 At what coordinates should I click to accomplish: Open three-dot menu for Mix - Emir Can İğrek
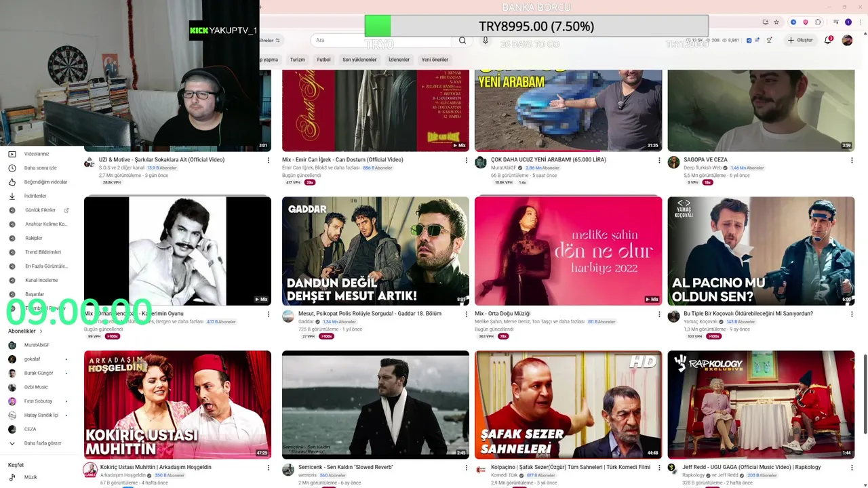466,161
